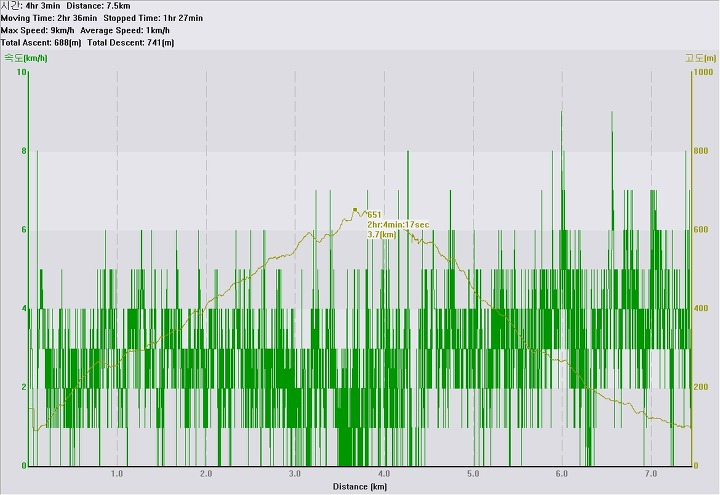Click the 7.0 km distance tick label
Screen dimensions: 720x495
click(651, 474)
